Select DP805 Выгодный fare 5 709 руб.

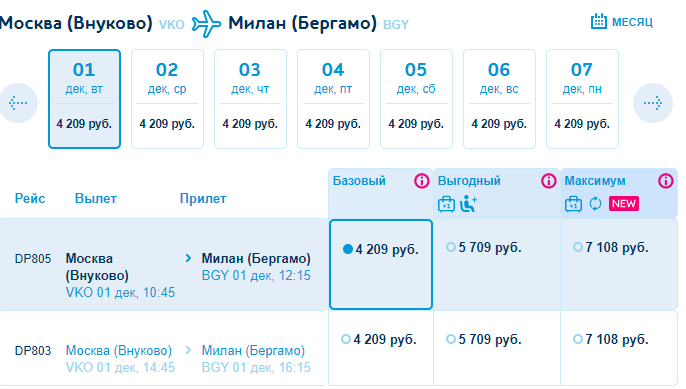(x=483, y=248)
